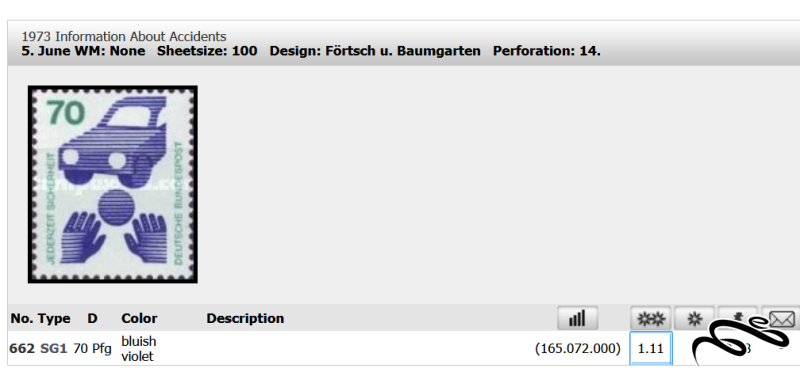Click the envelope cover icon
This screenshot has height=376, width=800.
(x=781, y=319)
